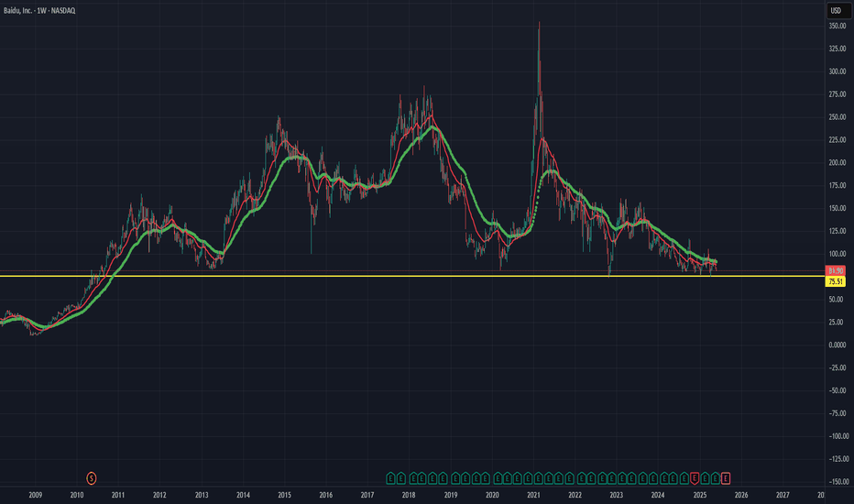Click the 2015 label on time axis
The image size is (854, 504).
point(284,495)
